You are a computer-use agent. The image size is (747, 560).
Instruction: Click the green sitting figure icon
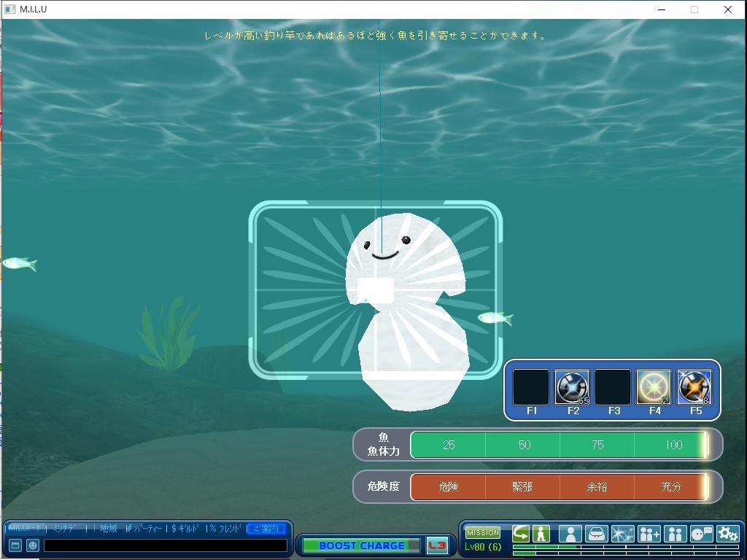click(541, 533)
